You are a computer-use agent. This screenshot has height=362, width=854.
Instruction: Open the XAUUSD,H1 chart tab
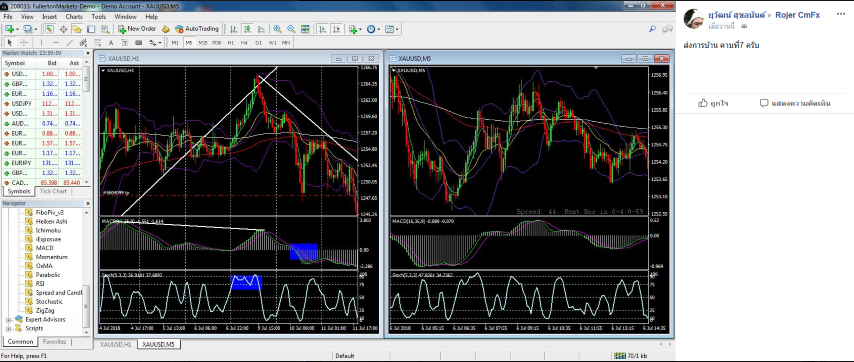click(115, 345)
